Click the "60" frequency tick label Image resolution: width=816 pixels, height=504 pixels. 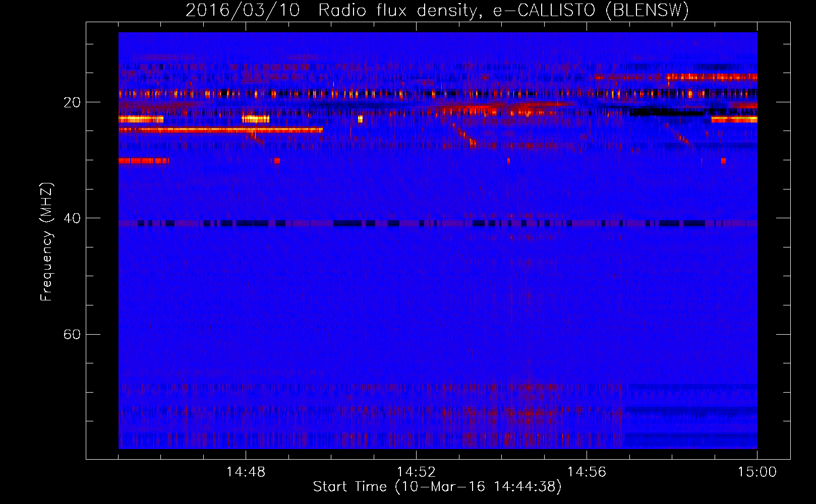point(72,334)
